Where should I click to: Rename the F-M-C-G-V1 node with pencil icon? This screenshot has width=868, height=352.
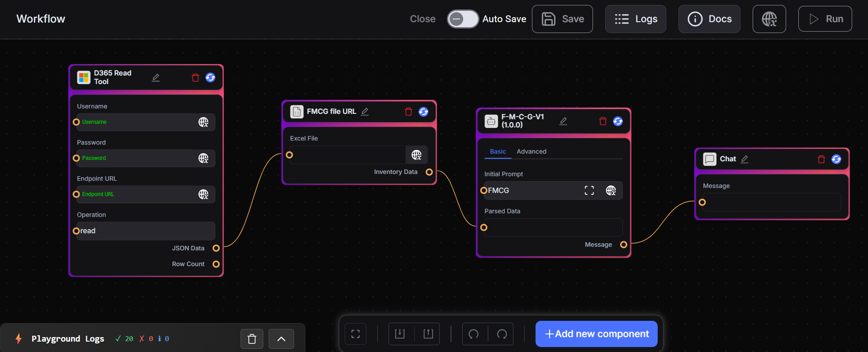tap(563, 121)
